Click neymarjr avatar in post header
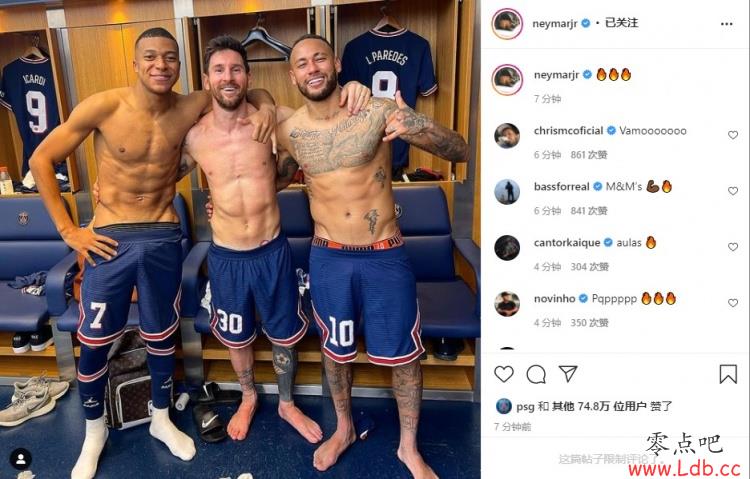The height and width of the screenshot is (479, 750). [x=507, y=24]
